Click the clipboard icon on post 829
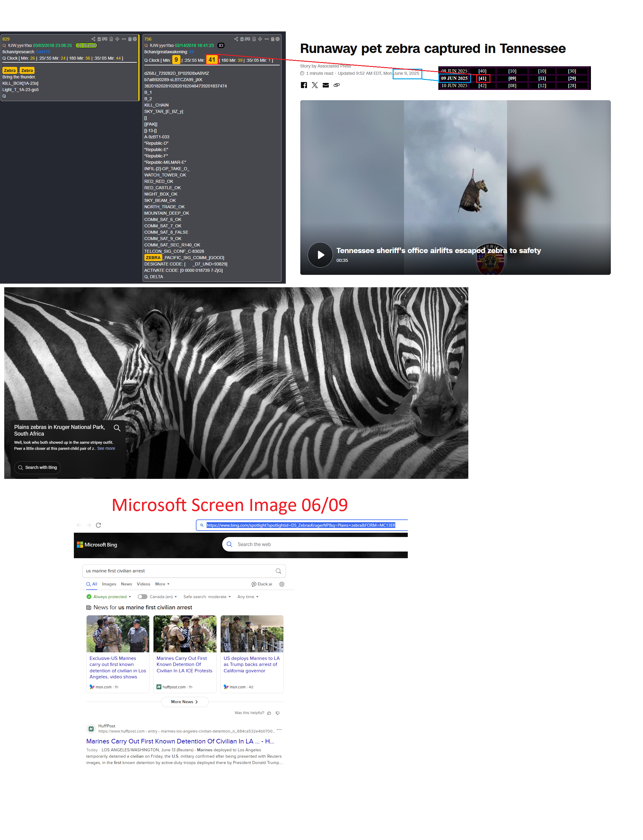 coord(130,39)
